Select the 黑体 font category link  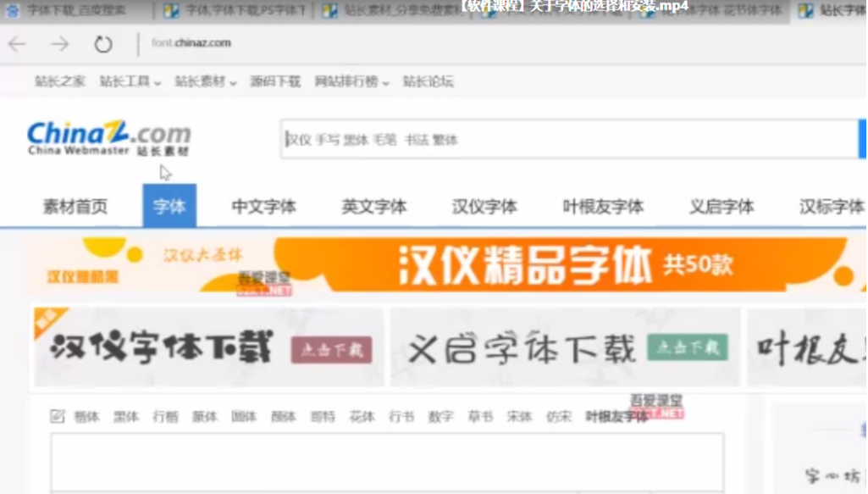(126, 416)
